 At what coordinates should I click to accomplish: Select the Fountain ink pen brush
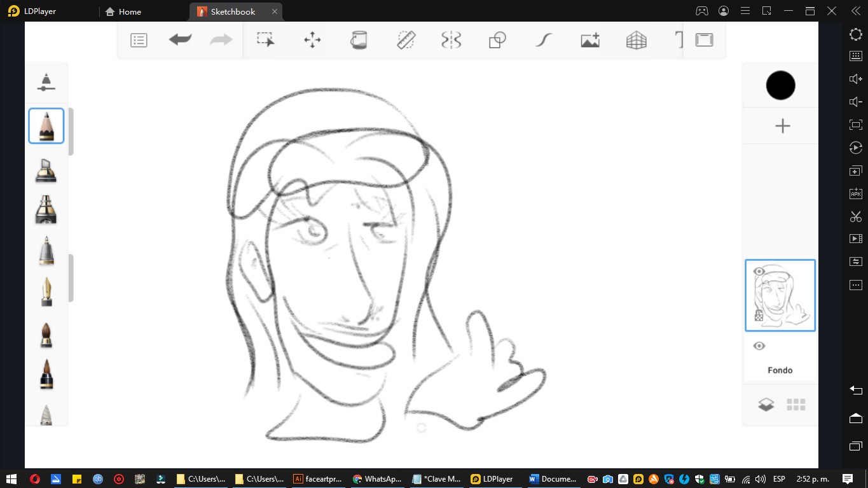[x=46, y=292]
